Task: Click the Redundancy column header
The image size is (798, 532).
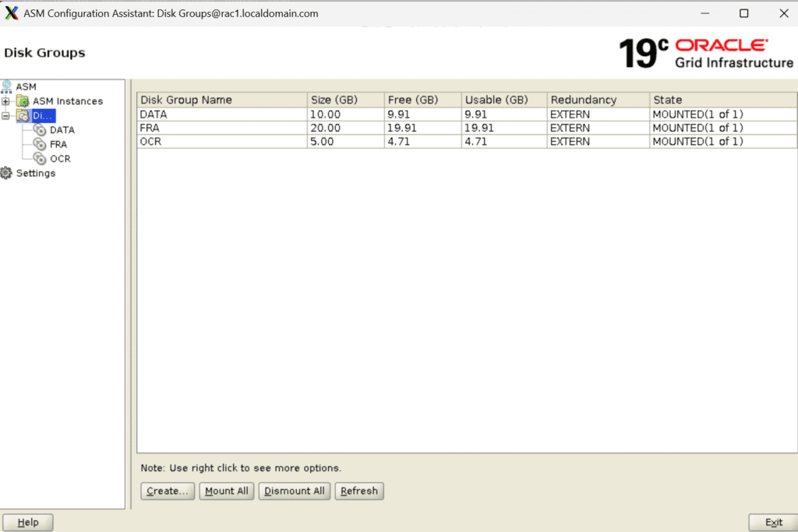Action: [598, 100]
